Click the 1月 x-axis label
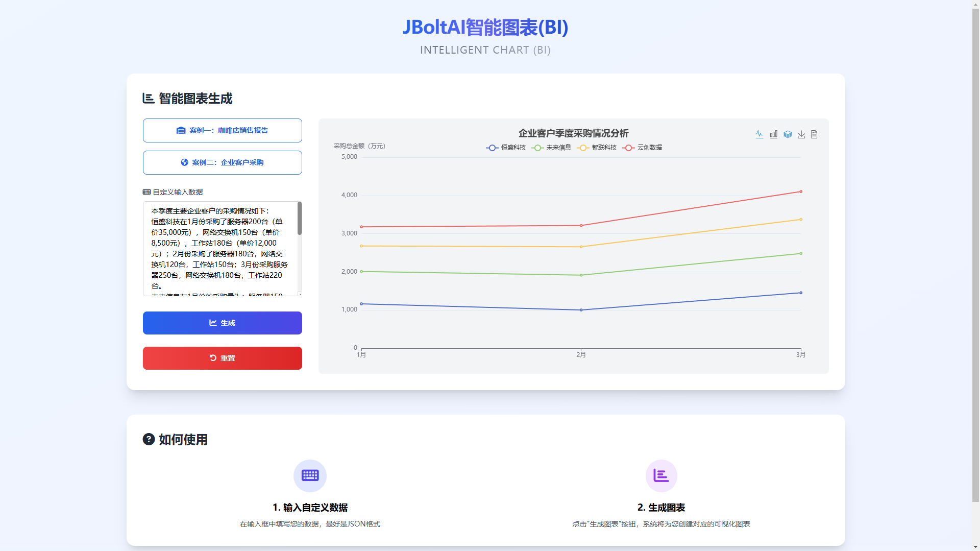This screenshot has width=980, height=551. click(361, 354)
